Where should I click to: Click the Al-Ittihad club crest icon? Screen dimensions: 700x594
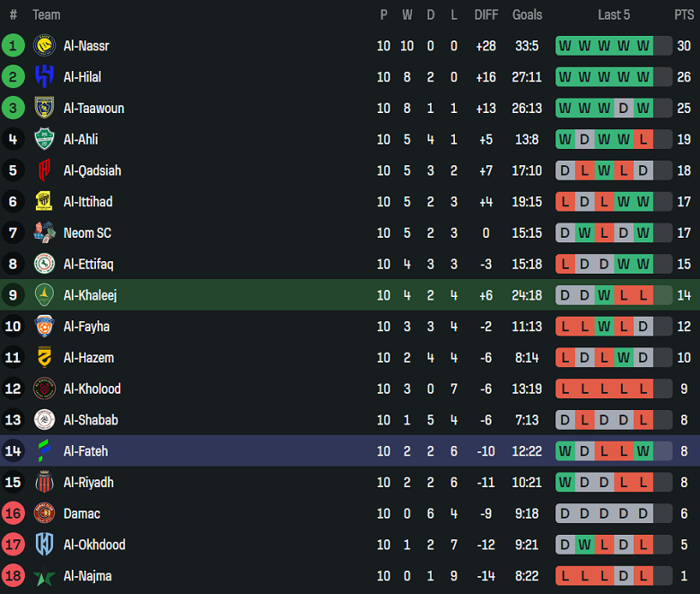pyautogui.click(x=44, y=202)
